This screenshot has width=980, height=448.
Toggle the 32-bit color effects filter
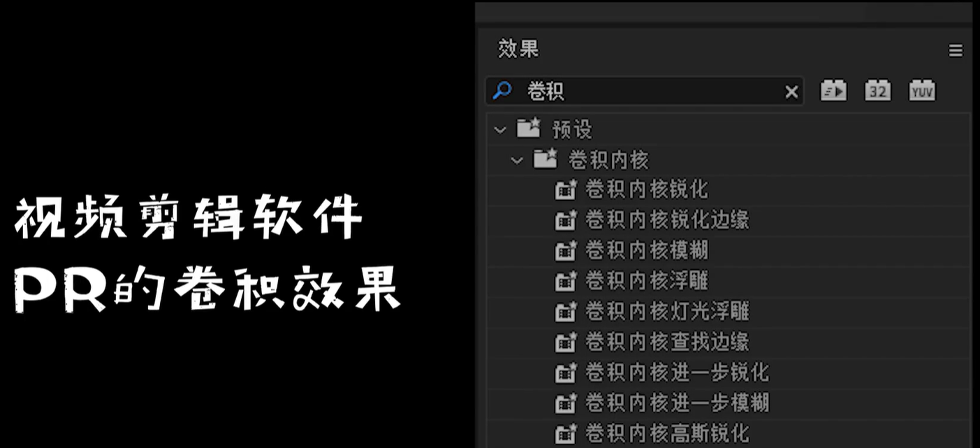[x=878, y=91]
